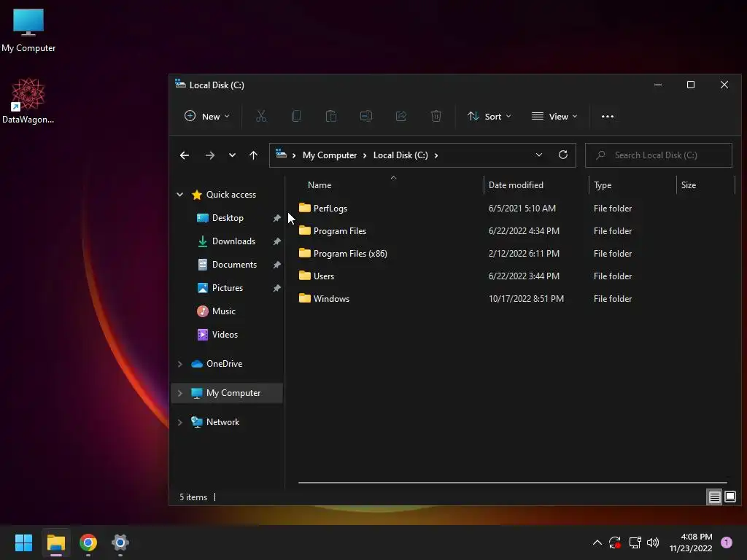The height and width of the screenshot is (560, 747).
Task: Click My Computer in address breadcrumb
Action: [330, 155]
